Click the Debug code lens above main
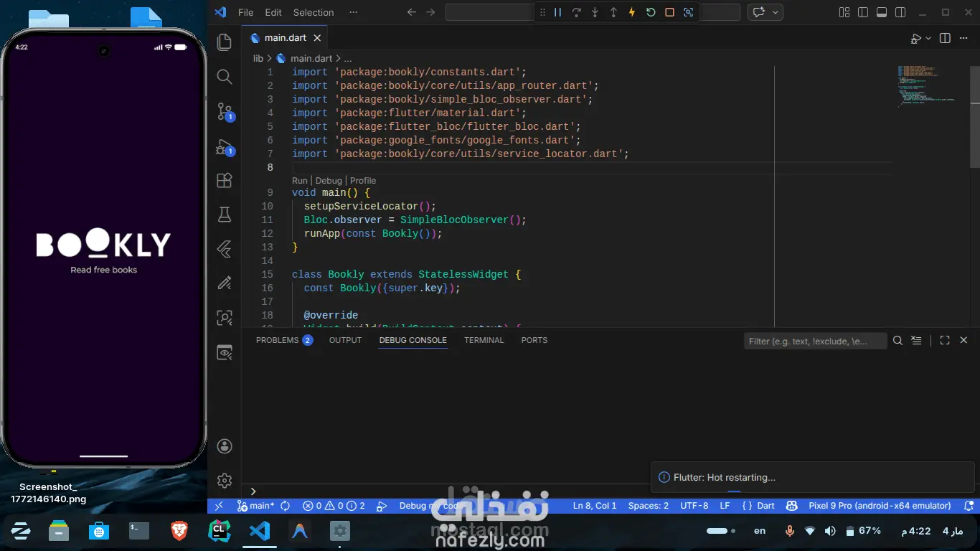Screen dimensions: 980x551 (329, 181)
